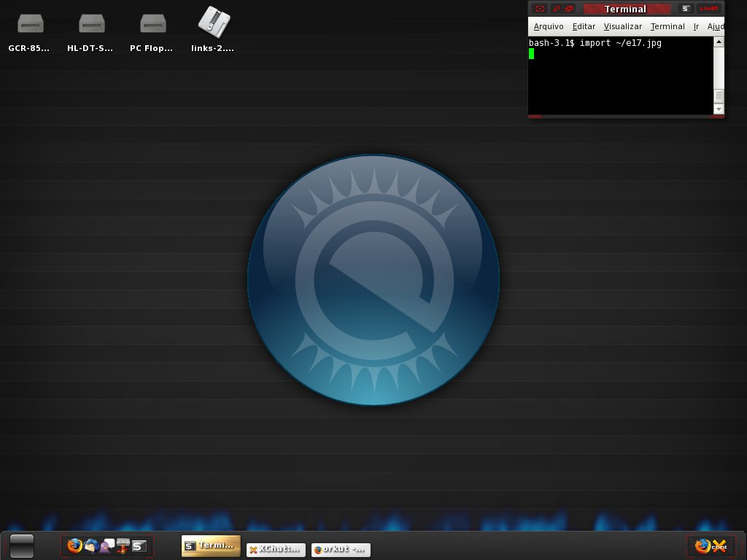Click third stacked-windows icon in Terminal titlebar
The image size is (747, 560).
[569, 9]
